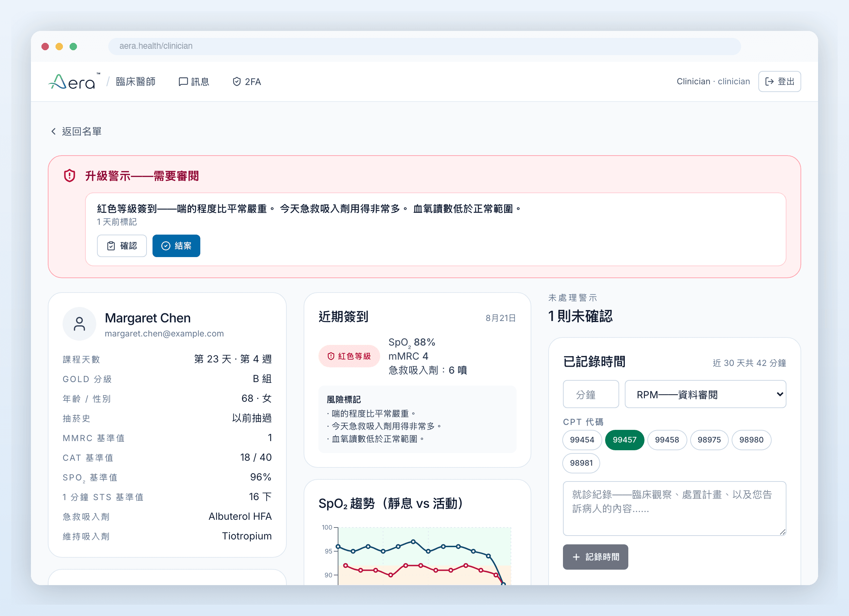Click the 8月21日 check-in date
The width and height of the screenshot is (849, 616).
[x=500, y=318]
